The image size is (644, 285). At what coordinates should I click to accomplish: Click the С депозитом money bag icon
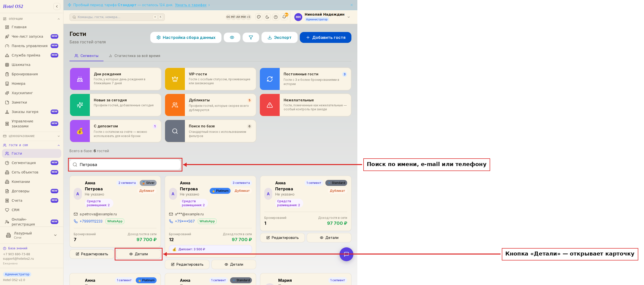click(80, 131)
